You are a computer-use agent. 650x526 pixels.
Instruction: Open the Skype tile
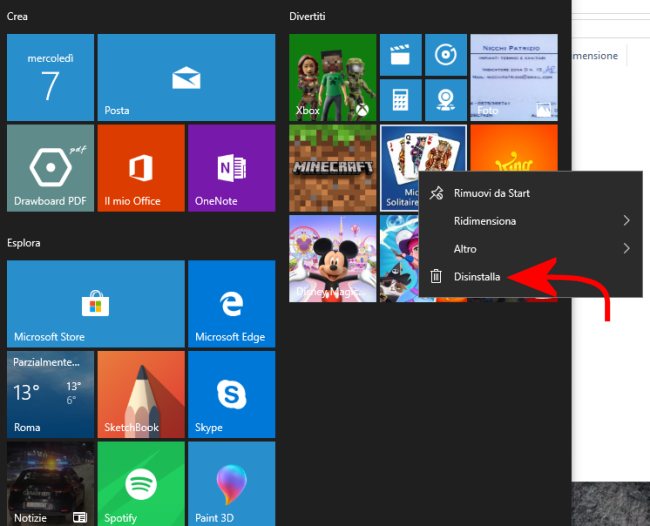point(232,395)
